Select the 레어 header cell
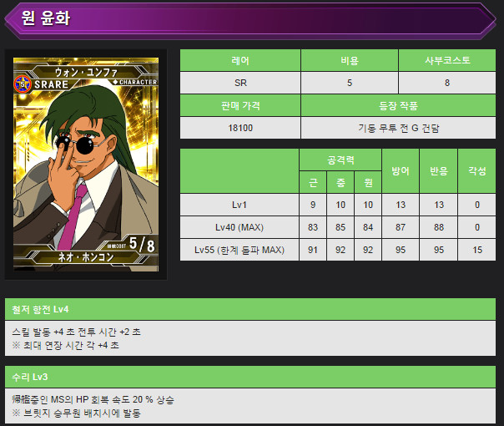 coord(240,60)
